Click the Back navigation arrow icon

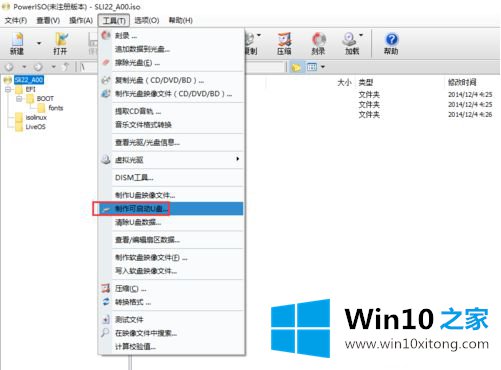(9, 67)
